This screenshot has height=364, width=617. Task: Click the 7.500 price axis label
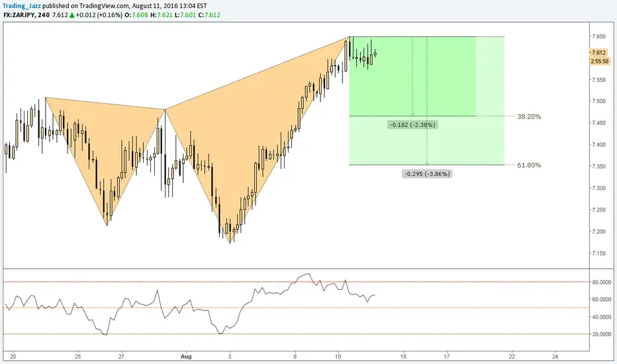(598, 101)
